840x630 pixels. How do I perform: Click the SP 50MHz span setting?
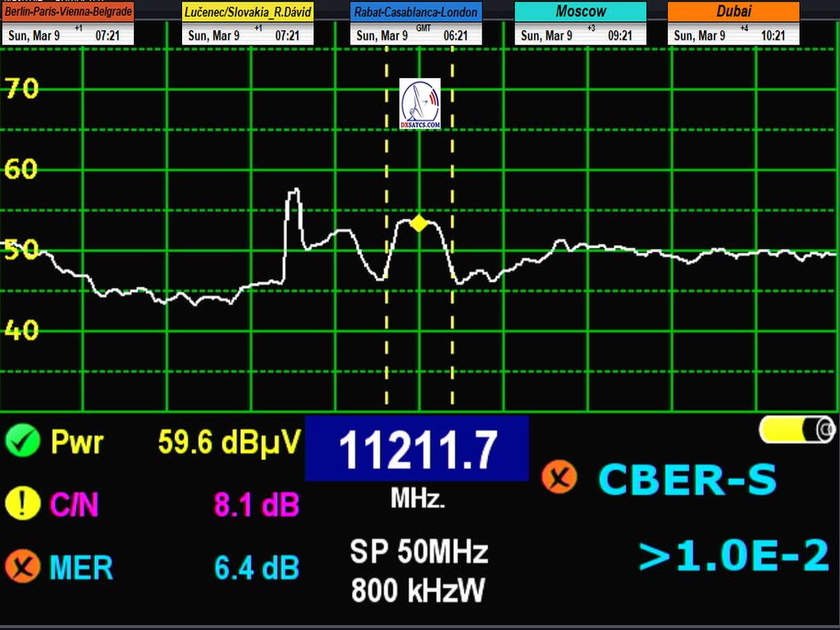tap(418, 551)
